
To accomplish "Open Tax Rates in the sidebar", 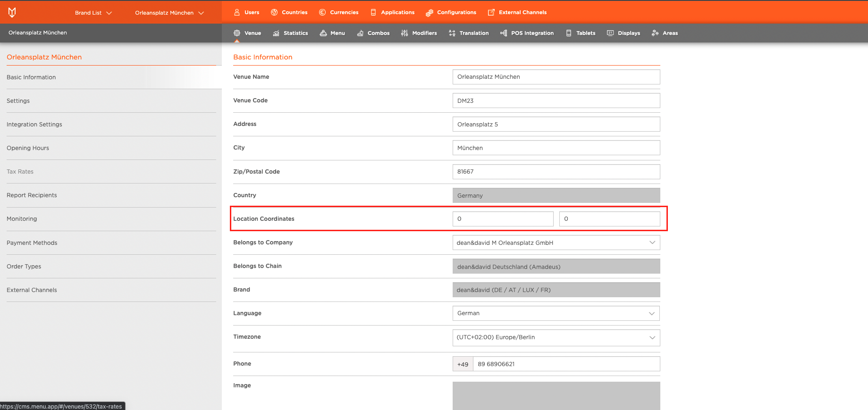I will click(111, 172).
